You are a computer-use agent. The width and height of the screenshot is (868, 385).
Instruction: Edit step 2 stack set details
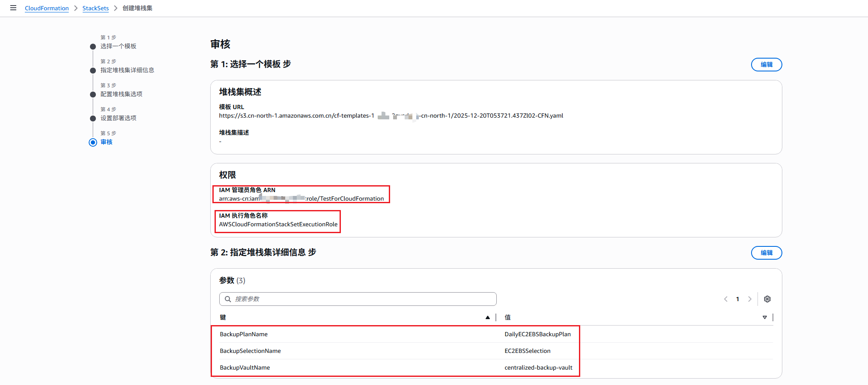(x=766, y=253)
